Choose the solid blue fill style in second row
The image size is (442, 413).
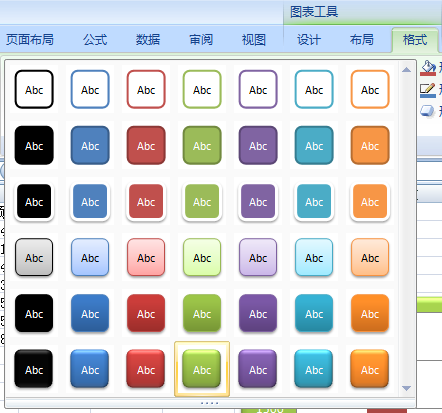click(90, 145)
